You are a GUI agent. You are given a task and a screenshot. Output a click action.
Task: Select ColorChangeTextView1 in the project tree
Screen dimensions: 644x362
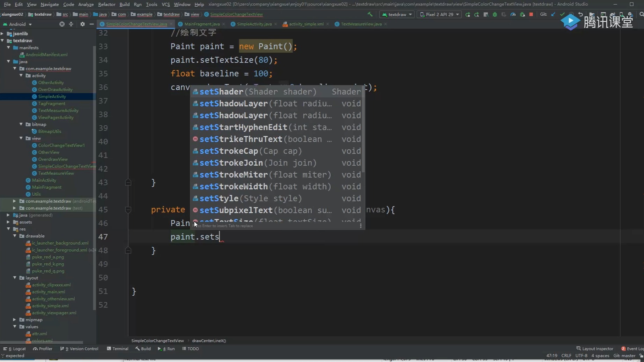61,145
